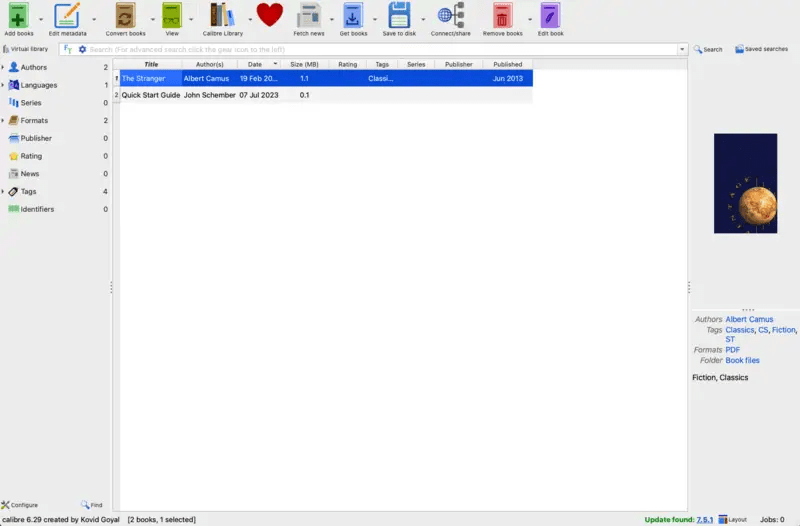Click Jobs: 0 indicator
This screenshot has width=800, height=526.
[772, 519]
